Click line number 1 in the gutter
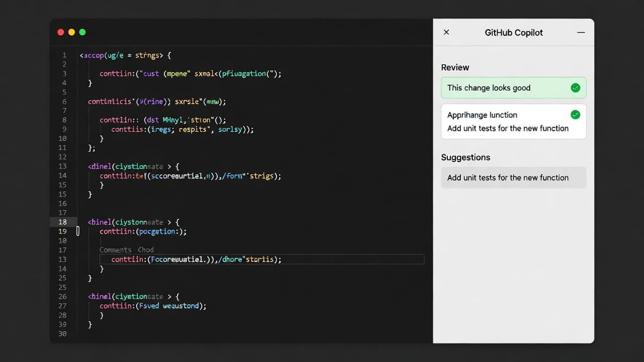Screen dimensions: 644x362 [x=64, y=55]
